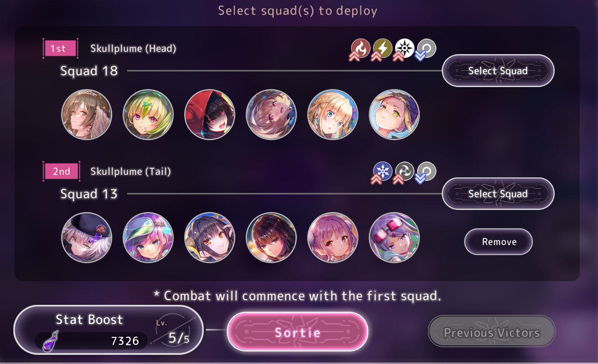Remove the second squad
The image size is (598, 364).
(x=498, y=242)
